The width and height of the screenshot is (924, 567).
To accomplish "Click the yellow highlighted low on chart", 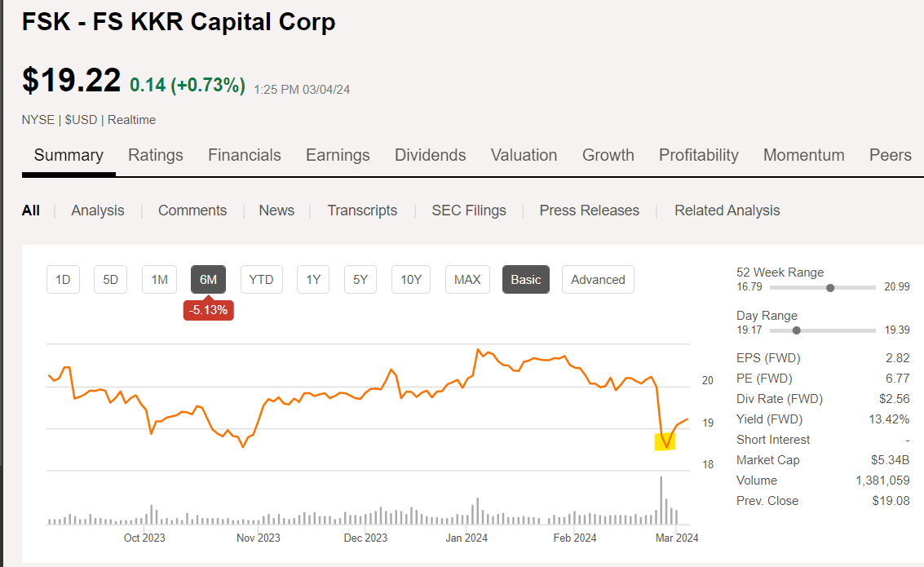I will coord(665,441).
